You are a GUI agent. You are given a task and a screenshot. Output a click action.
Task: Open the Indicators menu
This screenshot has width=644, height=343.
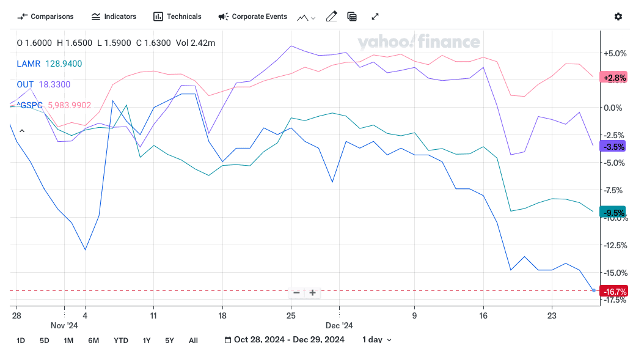point(114,17)
